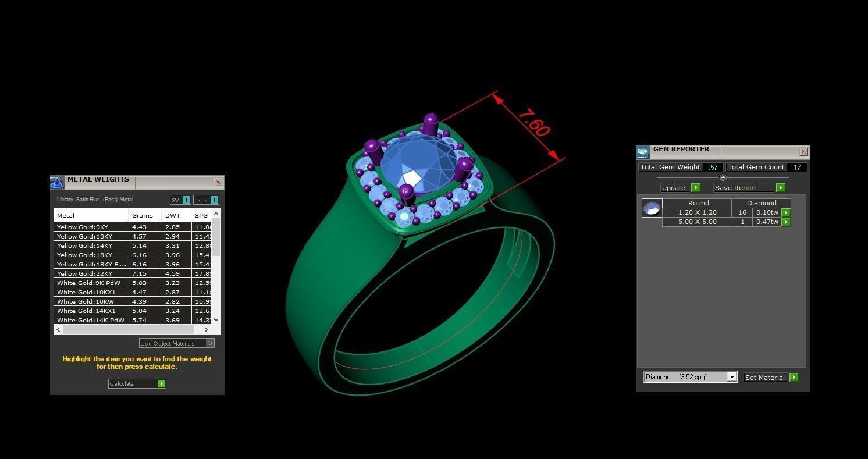868x459 pixels.
Task: Click the Total Gem Weight value field
Action: [x=713, y=167]
